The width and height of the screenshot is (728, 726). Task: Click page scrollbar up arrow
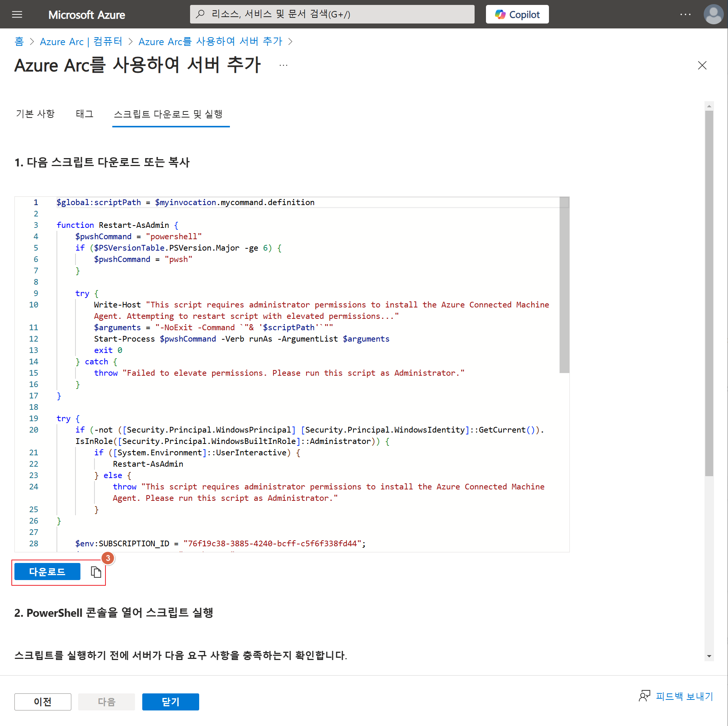[x=709, y=106]
